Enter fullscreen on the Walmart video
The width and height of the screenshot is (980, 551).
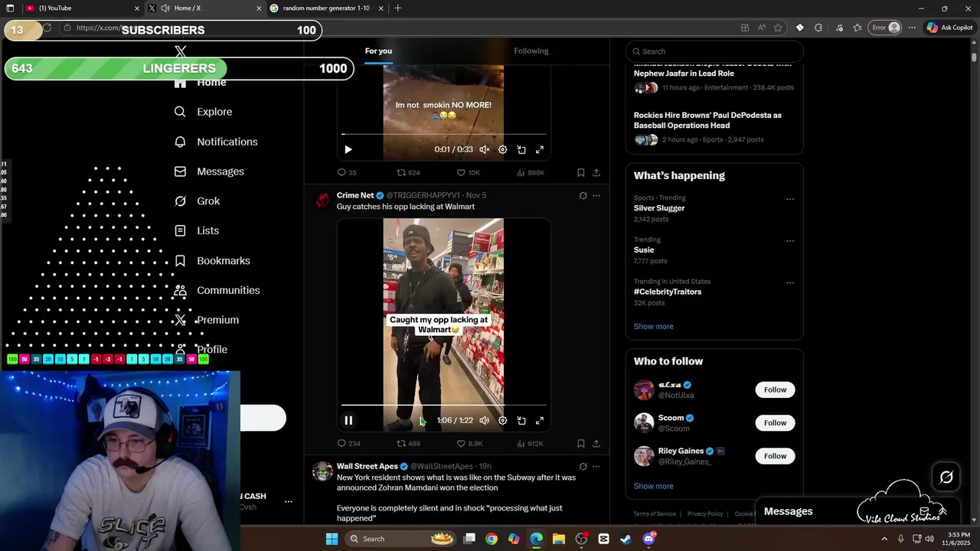[x=540, y=420]
